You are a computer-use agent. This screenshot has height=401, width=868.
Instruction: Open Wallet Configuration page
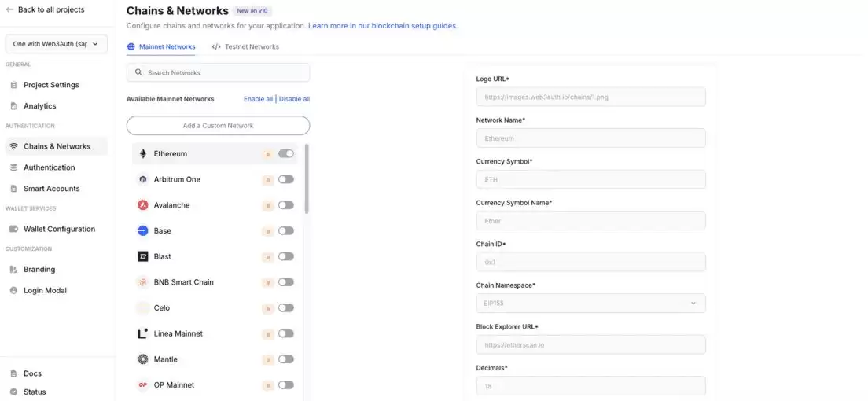[57, 229]
